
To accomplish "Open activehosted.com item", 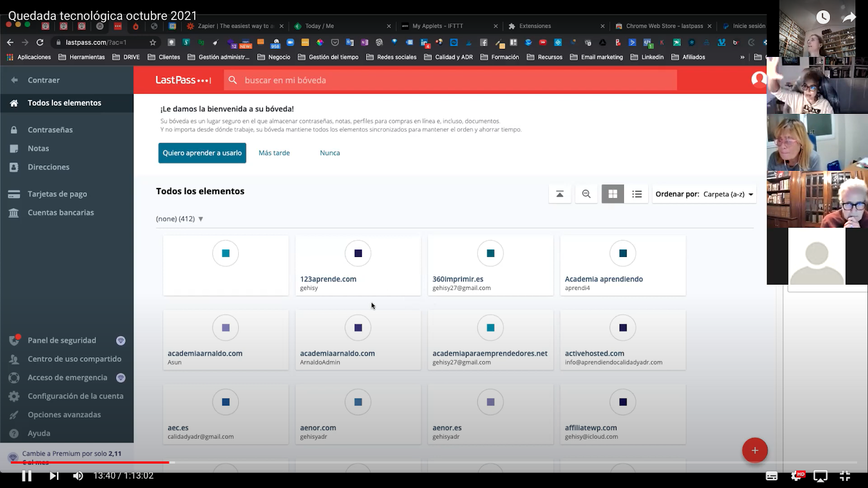I will (x=623, y=340).
